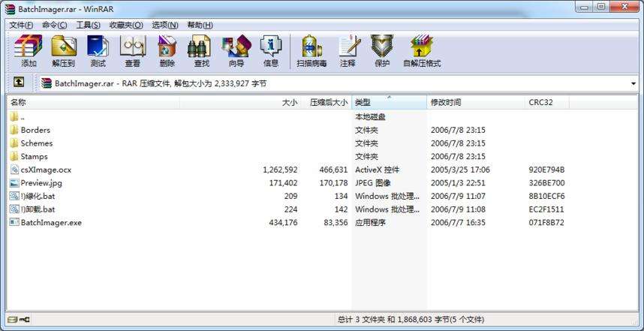644x331 pixels.
Task: Click the csXImage.ocx file icon
Action: 14,169
